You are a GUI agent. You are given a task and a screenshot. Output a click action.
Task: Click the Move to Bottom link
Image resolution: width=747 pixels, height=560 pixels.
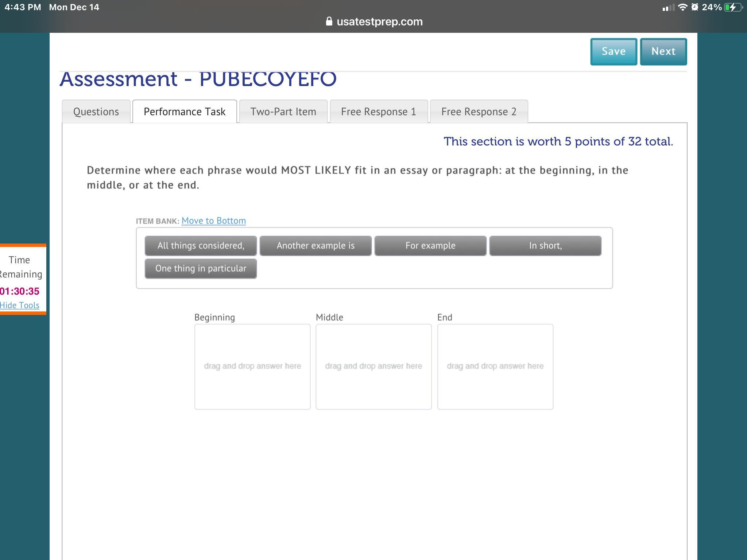tap(213, 221)
